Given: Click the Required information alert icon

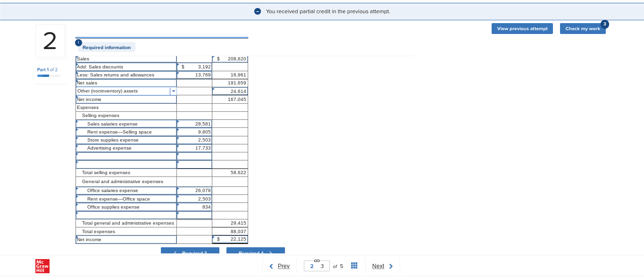Looking at the screenshot, I should [79, 42].
